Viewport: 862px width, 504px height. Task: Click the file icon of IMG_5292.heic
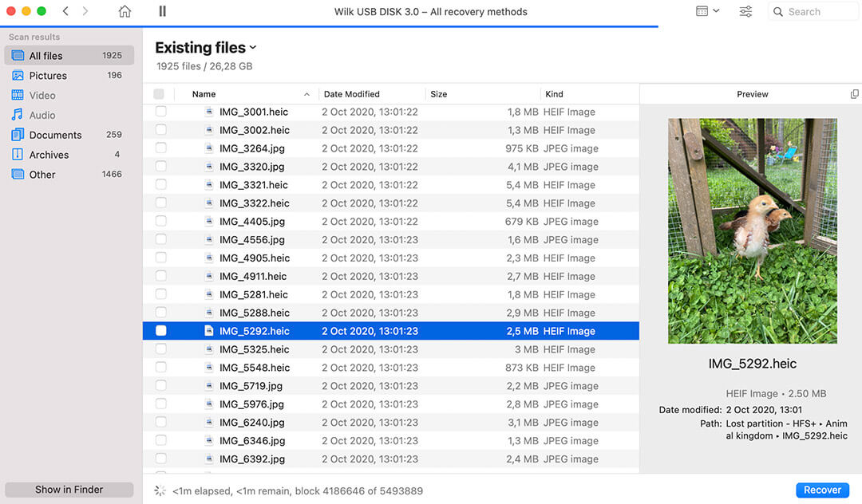(209, 330)
